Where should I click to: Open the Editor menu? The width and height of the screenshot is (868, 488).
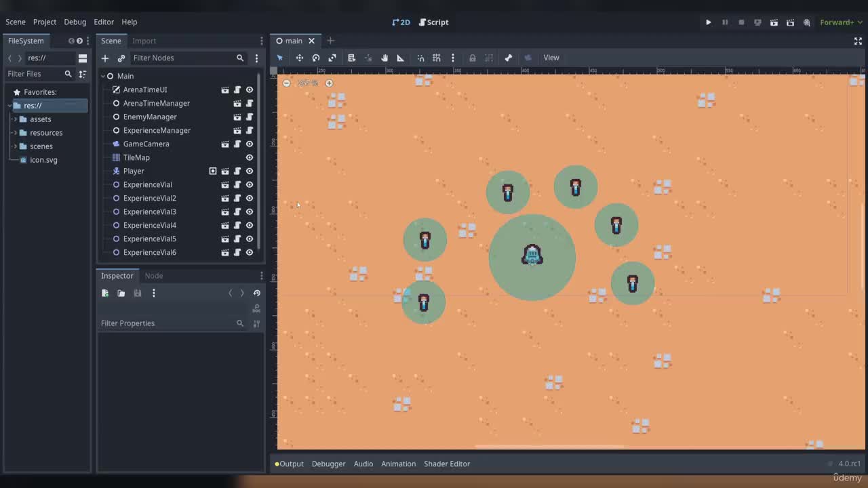(104, 22)
